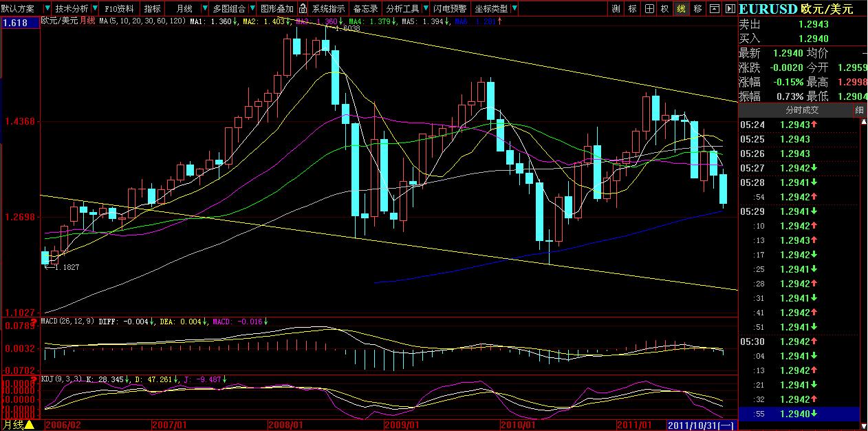Click the 最低 value 1.2904

[x=852, y=96]
